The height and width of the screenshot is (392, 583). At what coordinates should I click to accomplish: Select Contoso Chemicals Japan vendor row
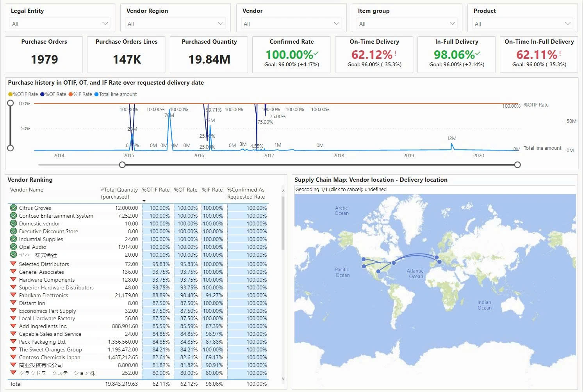tap(50, 357)
